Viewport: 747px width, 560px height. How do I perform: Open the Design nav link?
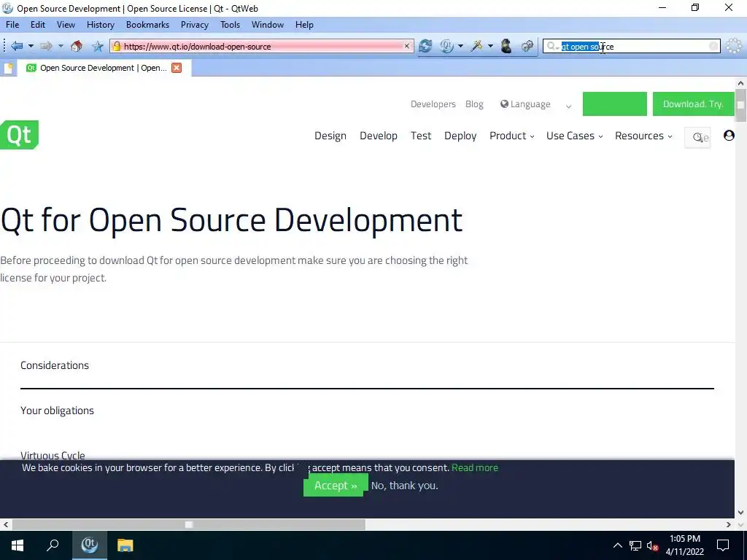coord(330,136)
